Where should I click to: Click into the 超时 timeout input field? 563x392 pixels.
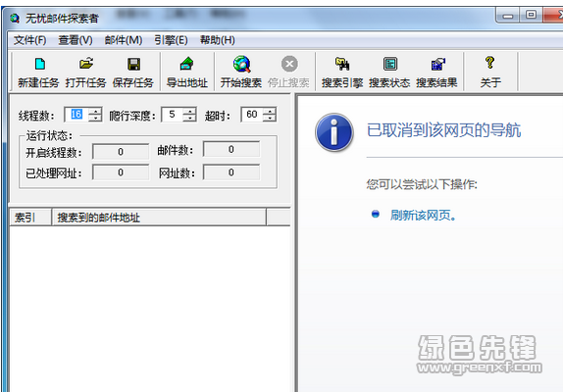tap(252, 115)
